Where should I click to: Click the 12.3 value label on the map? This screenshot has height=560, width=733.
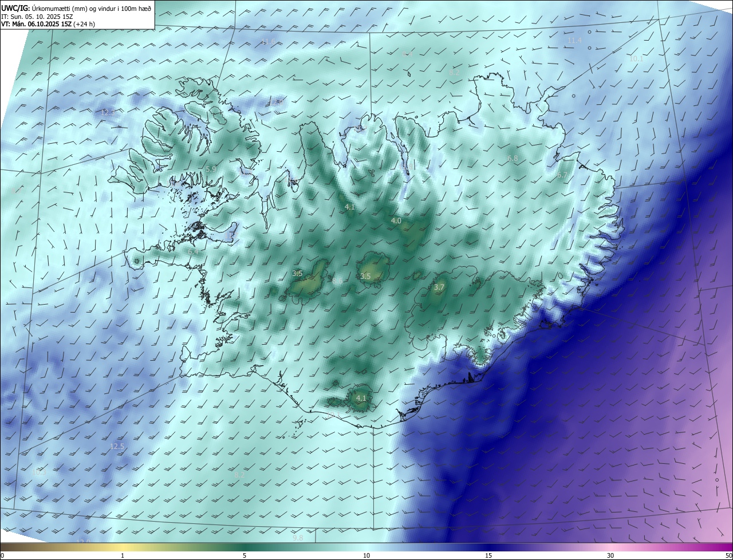click(108, 113)
